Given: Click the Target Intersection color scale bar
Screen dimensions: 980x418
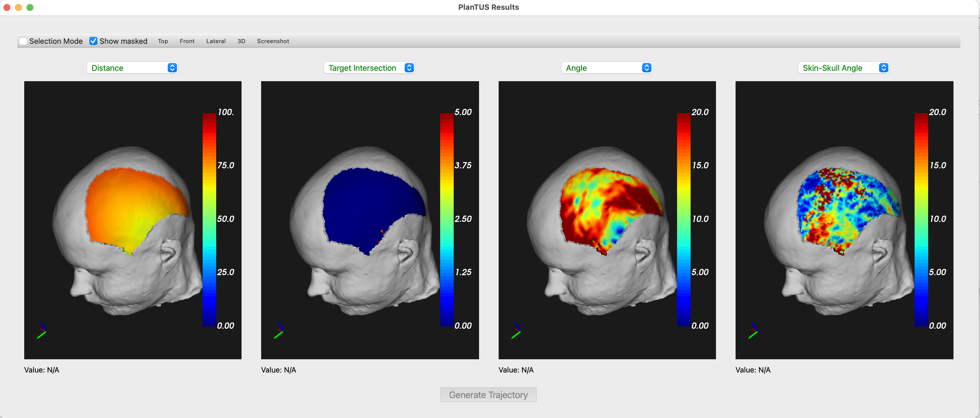Looking at the screenshot, I should [447, 219].
